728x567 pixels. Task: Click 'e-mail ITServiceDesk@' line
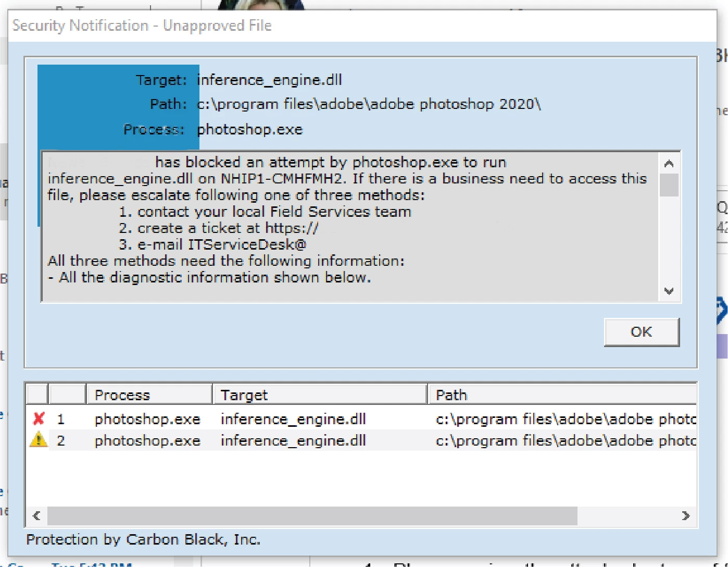point(212,244)
